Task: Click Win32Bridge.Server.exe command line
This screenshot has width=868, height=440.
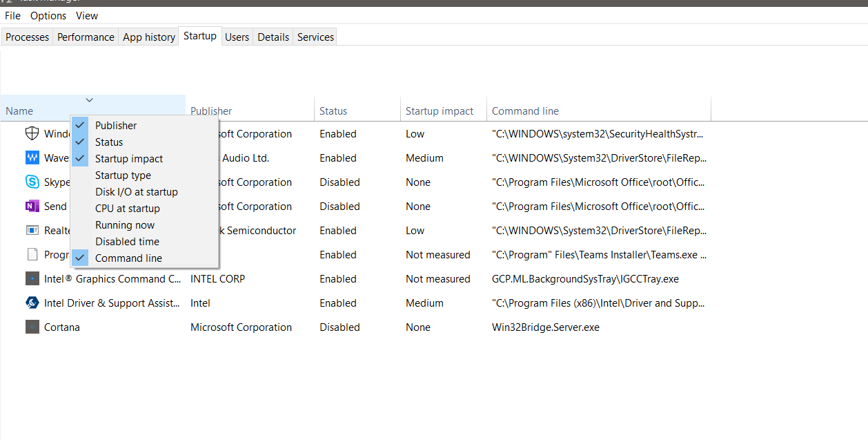Action: (546, 327)
